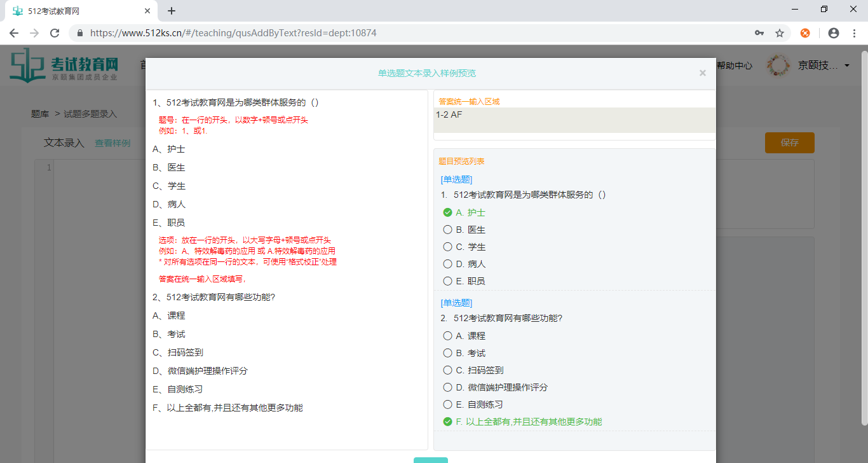Reload the current page
The height and width of the screenshot is (463, 868).
coord(55,33)
